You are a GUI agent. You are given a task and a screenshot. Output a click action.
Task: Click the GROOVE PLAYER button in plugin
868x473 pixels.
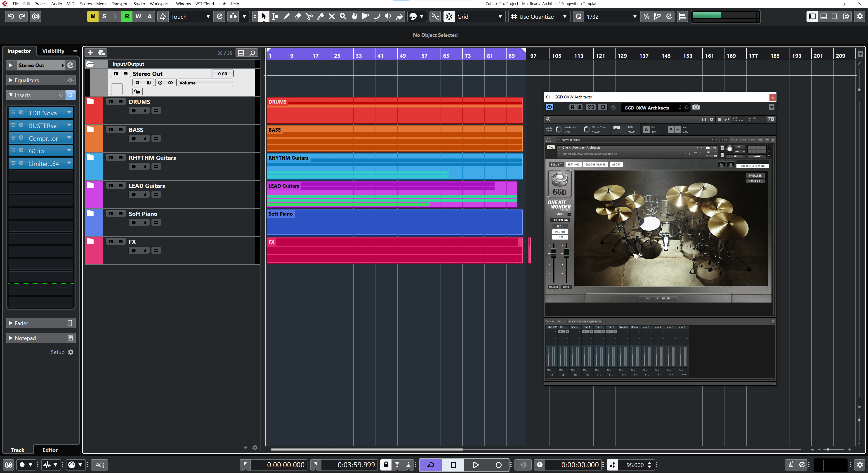595,165
